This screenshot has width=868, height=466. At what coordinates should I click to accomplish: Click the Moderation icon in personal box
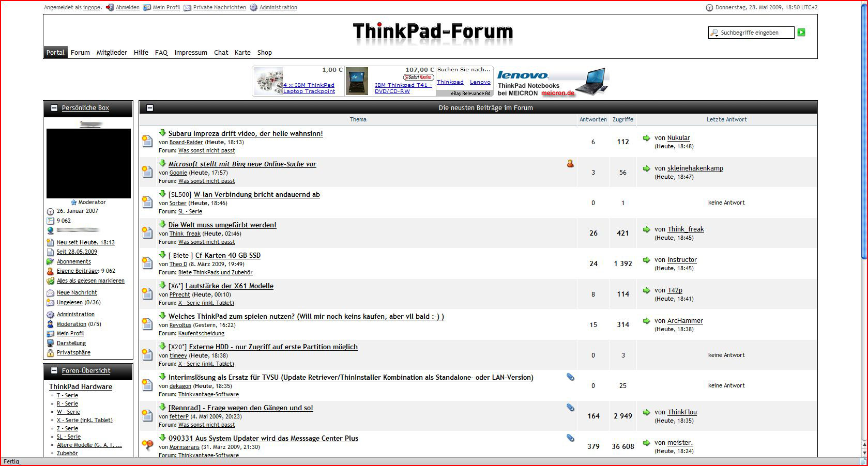pos(50,324)
